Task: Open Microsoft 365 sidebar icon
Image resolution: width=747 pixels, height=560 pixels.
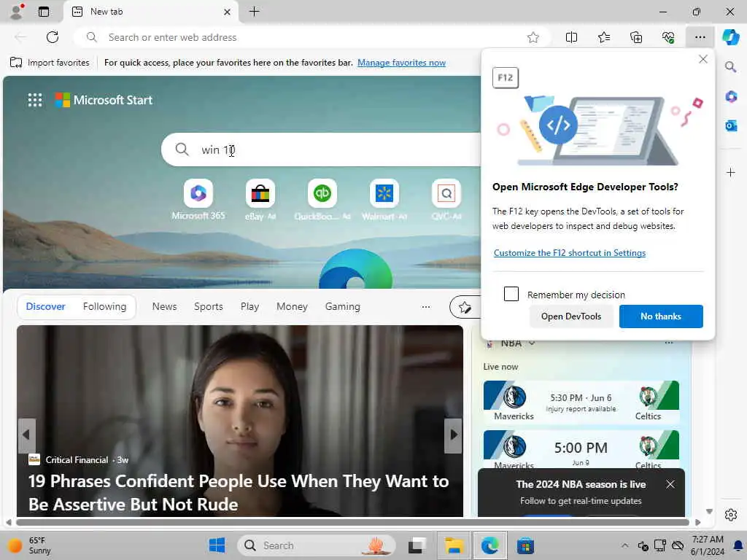Action: coord(731,97)
